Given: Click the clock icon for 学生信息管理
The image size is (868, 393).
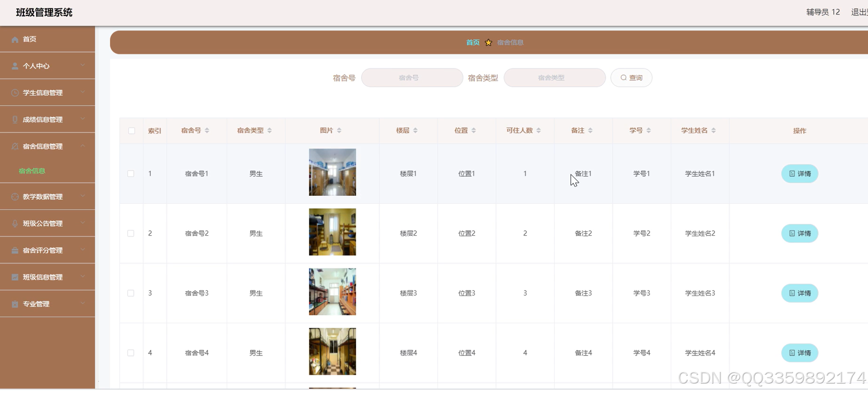Looking at the screenshot, I should pos(15,93).
